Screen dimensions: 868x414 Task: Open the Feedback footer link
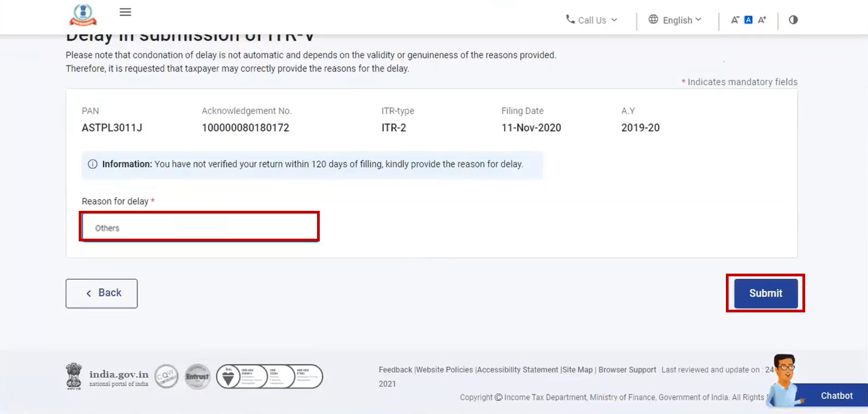[x=395, y=370]
